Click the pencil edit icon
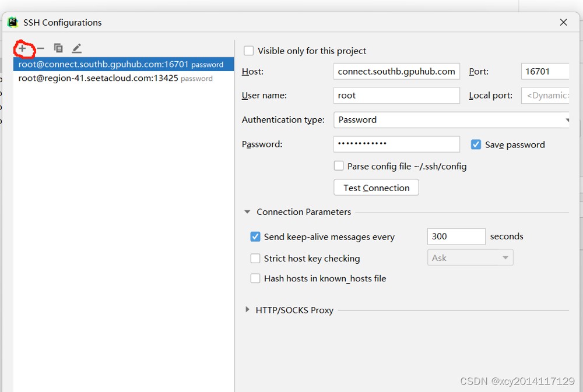 pyautogui.click(x=76, y=48)
